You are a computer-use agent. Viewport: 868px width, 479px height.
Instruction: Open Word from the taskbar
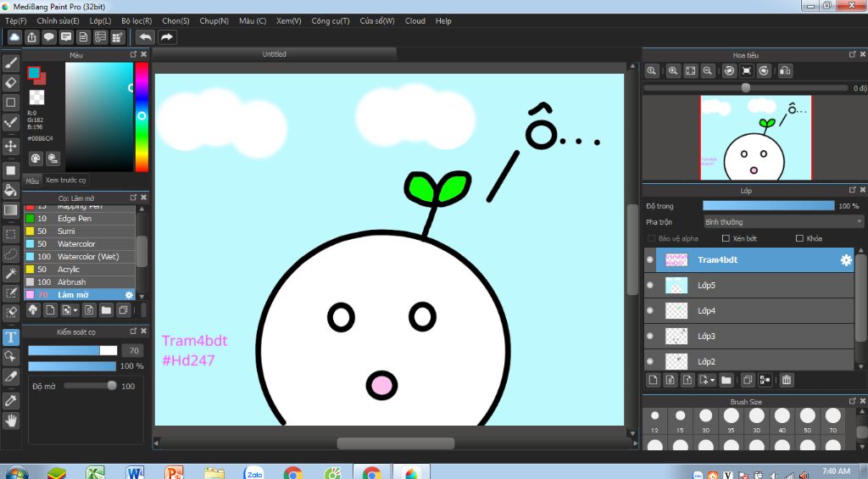[x=135, y=473]
